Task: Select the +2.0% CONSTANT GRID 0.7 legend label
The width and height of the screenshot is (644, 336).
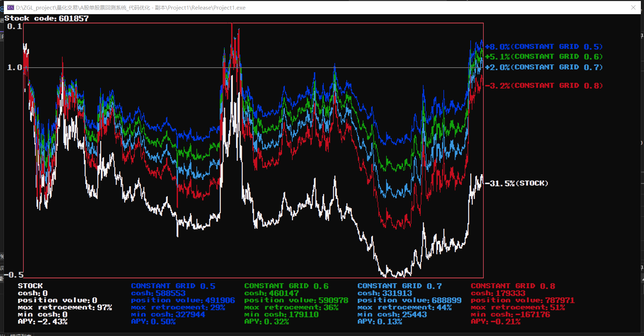Action: [x=544, y=67]
